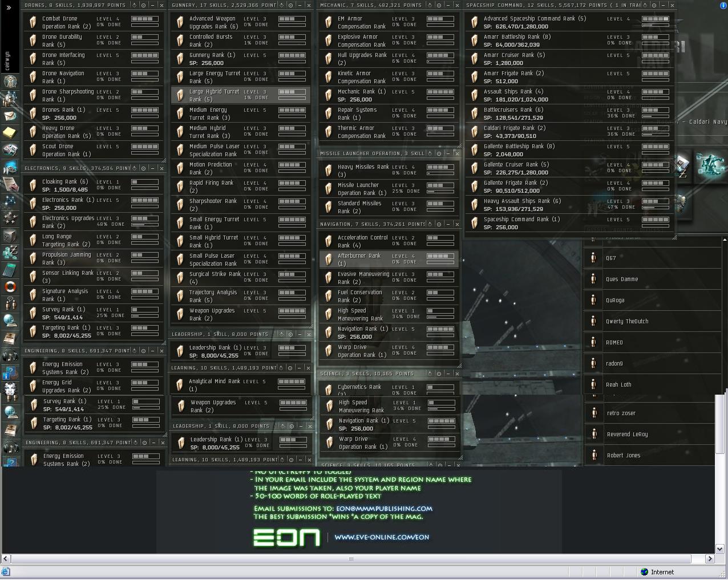Open the character sheet Vitruvian man icon

click(10, 81)
